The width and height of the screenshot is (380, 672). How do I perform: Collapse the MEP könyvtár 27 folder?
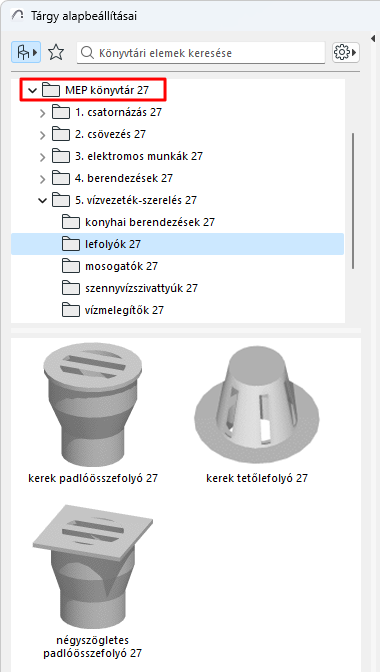[31, 90]
